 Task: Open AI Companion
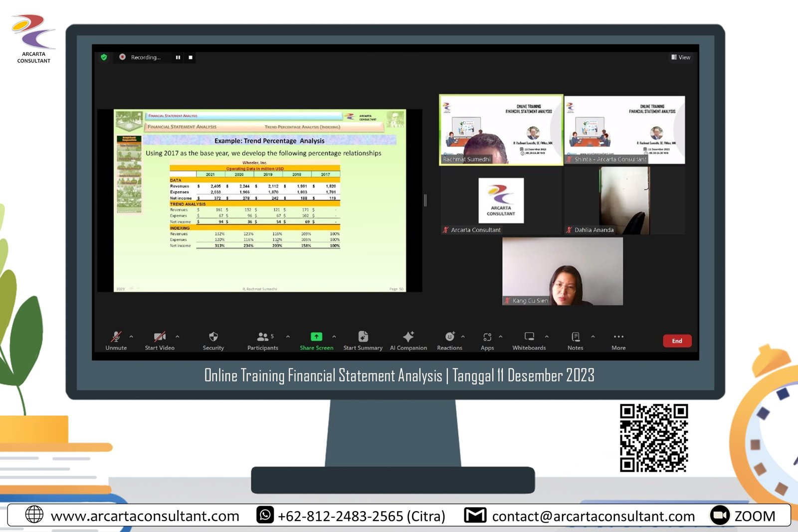pyautogui.click(x=408, y=341)
